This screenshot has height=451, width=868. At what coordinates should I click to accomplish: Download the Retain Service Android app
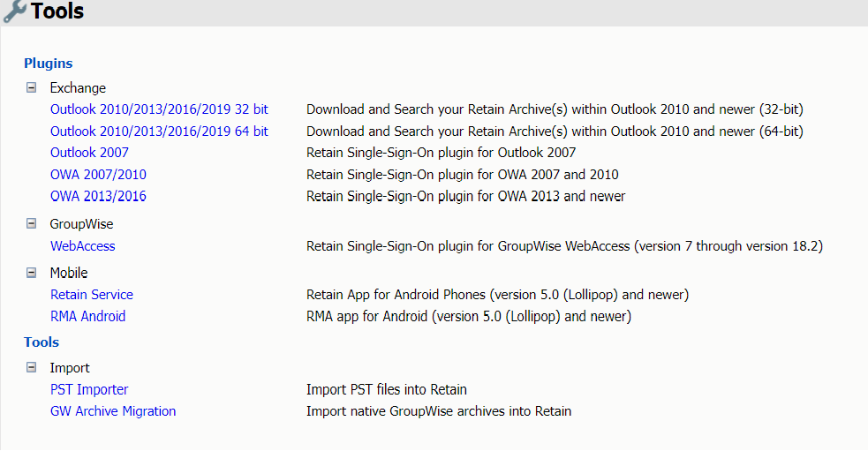coord(92,295)
